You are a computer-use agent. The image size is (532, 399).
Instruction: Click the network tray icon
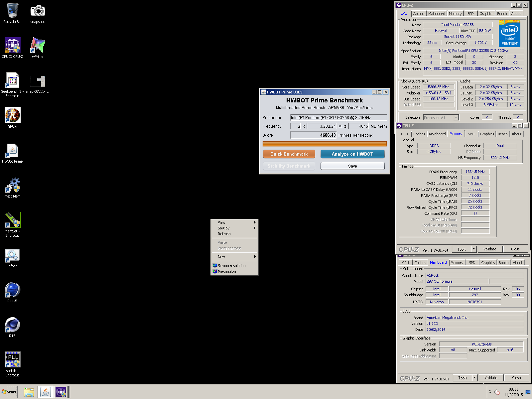528,392
